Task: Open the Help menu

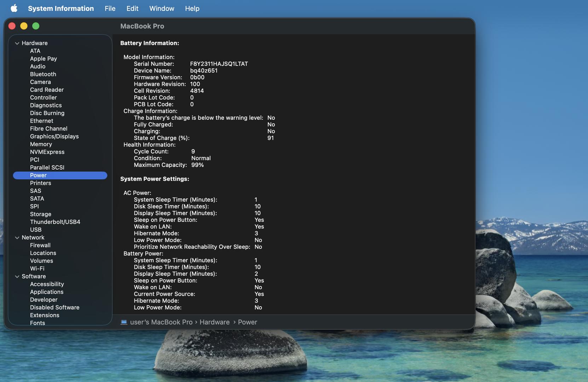Action: (x=192, y=8)
